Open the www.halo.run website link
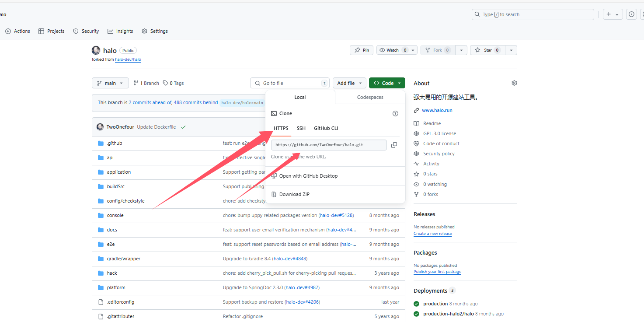This screenshot has width=644, height=322. click(x=437, y=110)
